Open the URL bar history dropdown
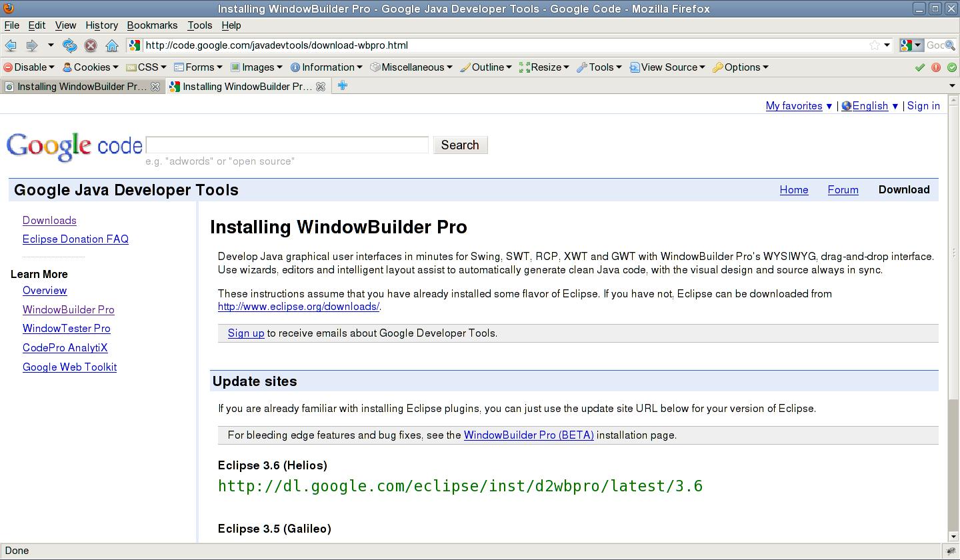Screen dimensions: 960x560 887,45
